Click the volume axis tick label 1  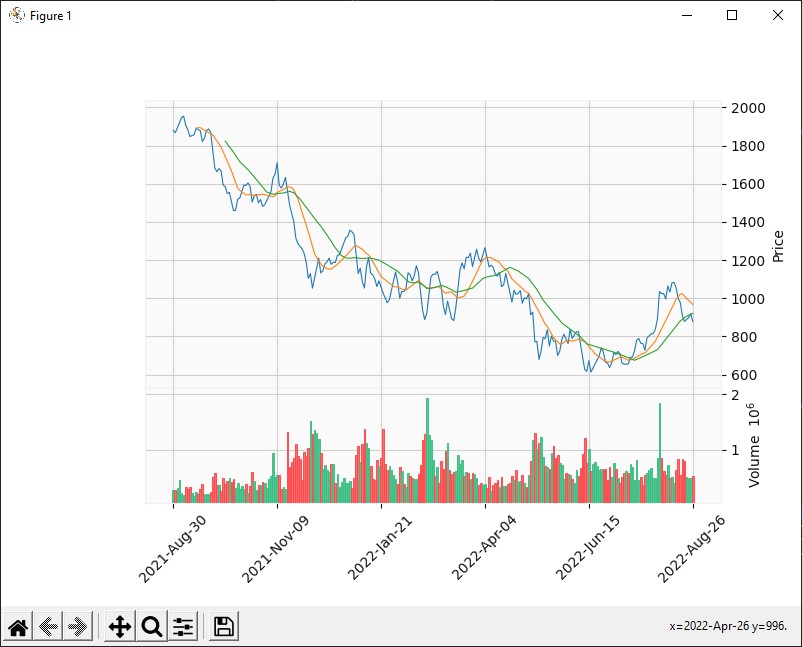pos(735,450)
